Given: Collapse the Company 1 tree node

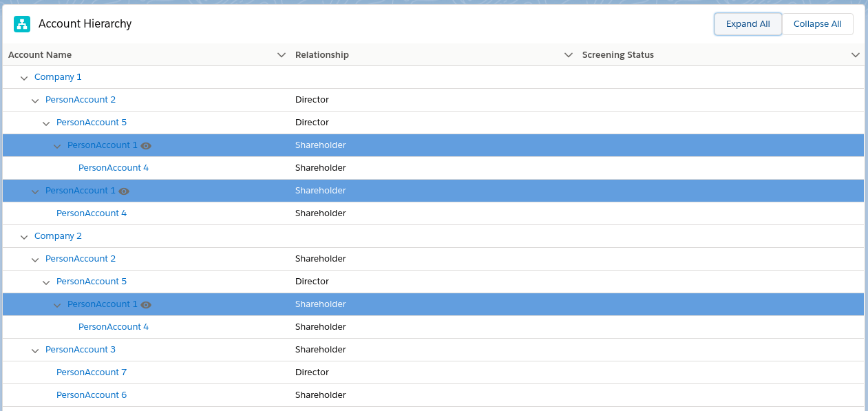Looking at the screenshot, I should [x=24, y=78].
